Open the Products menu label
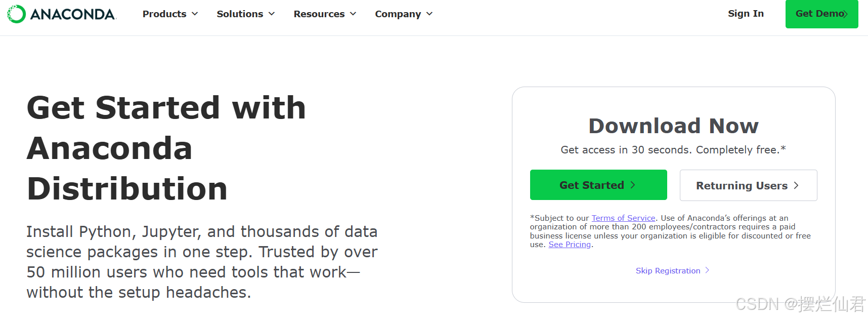 (x=164, y=14)
